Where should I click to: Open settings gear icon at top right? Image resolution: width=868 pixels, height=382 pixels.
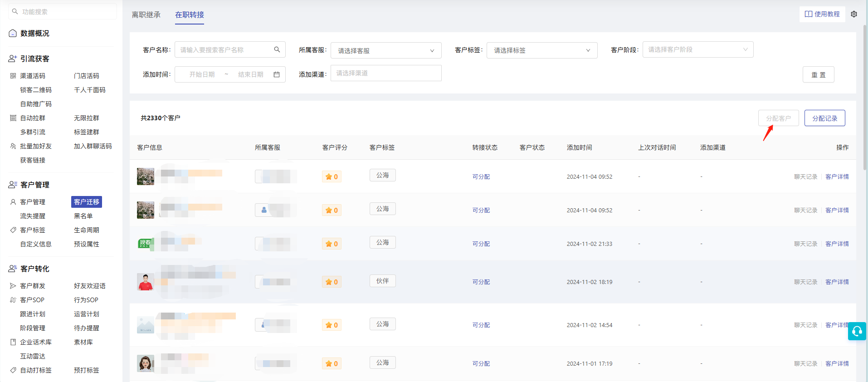pos(854,14)
